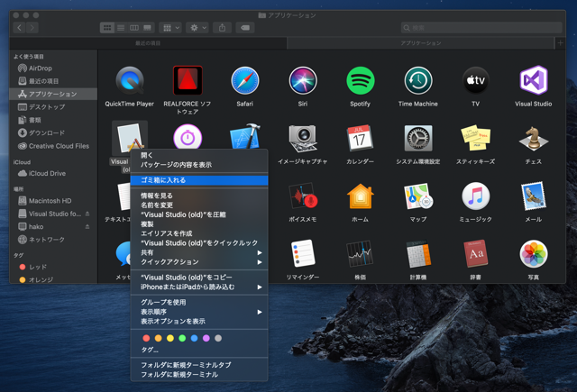Image resolution: width=577 pixels, height=392 pixels.
Task: Select the Siri app icon
Action: (303, 80)
